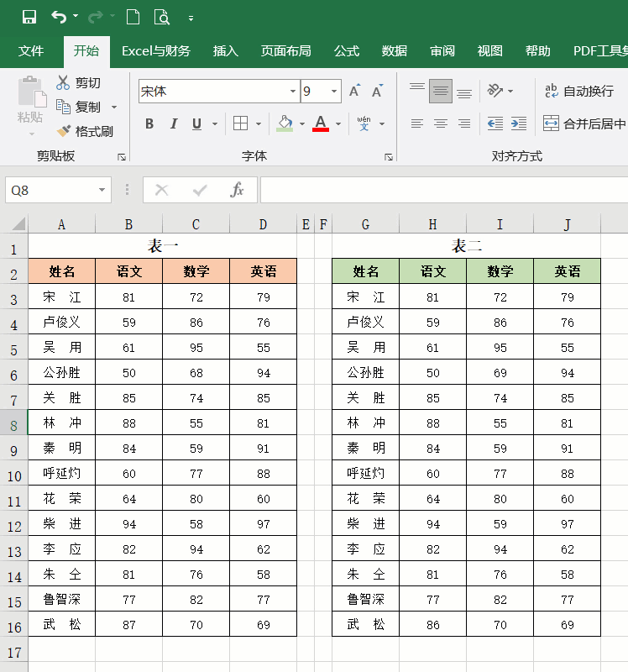628x672 pixels.
Task: Click the Print Preview icon
Action: tap(162, 17)
